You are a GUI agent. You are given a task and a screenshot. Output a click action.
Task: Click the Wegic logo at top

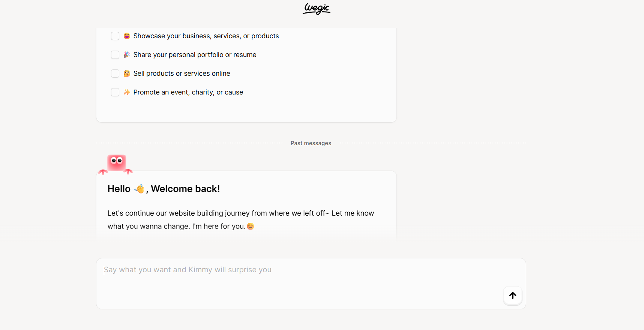(317, 9)
